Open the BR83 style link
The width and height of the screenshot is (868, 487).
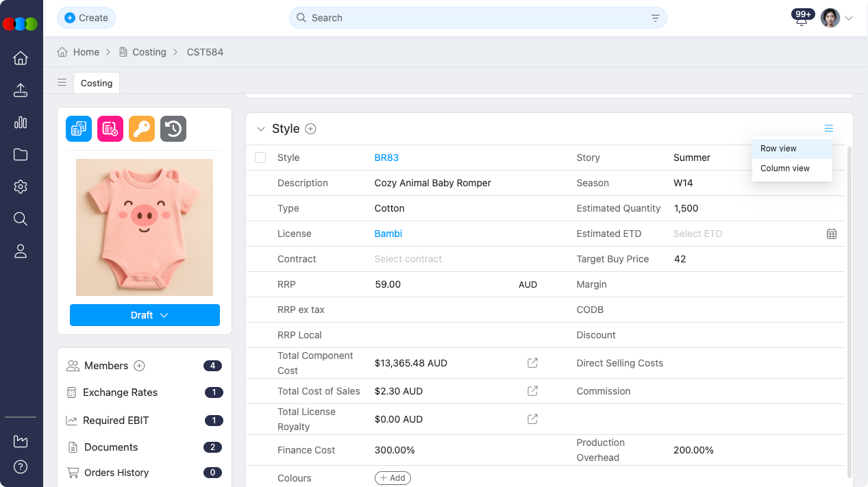tap(386, 158)
